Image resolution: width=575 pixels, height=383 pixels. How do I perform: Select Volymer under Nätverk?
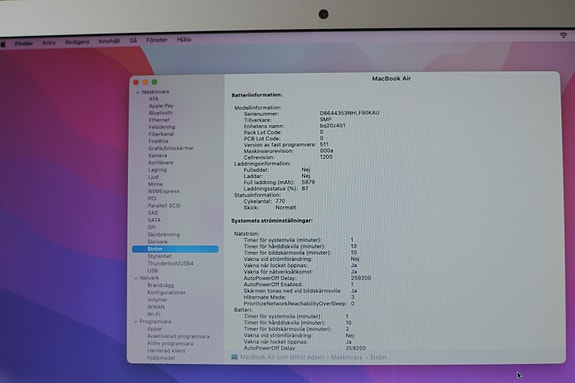[157, 300]
